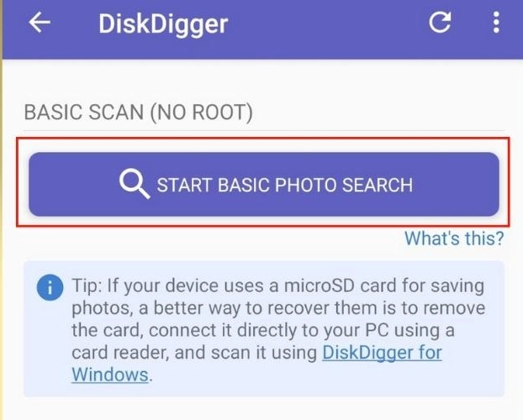The height and width of the screenshot is (420, 523).
Task: Tap red-outlined area around search button
Action: tap(263, 182)
